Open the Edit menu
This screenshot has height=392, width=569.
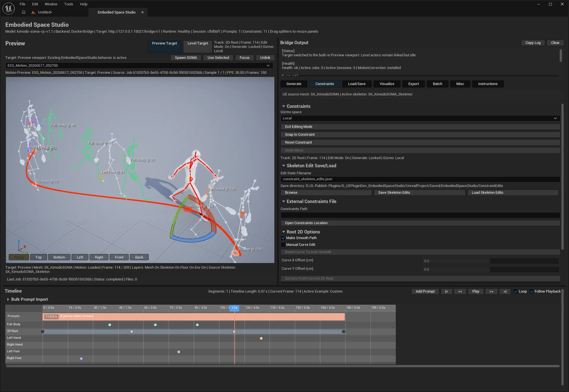35,4
